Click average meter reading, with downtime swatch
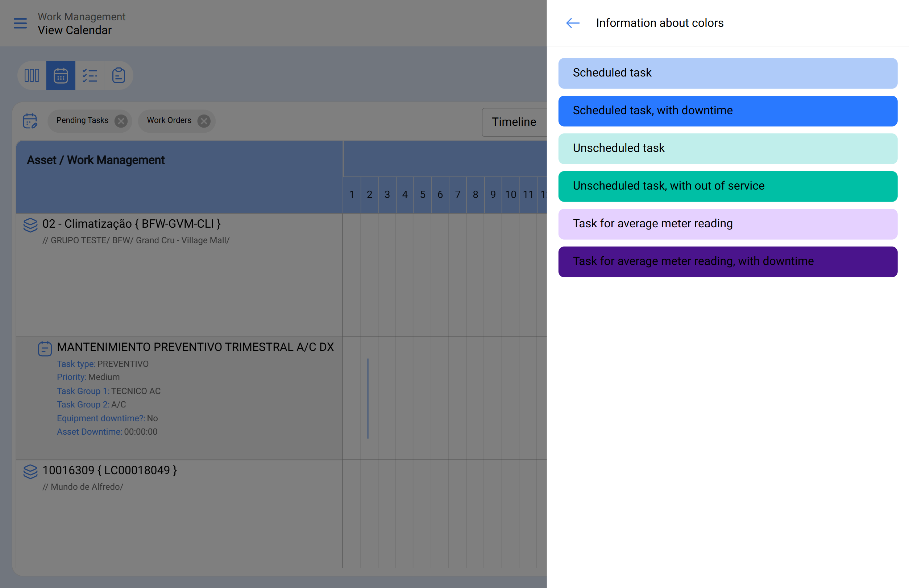 click(728, 261)
